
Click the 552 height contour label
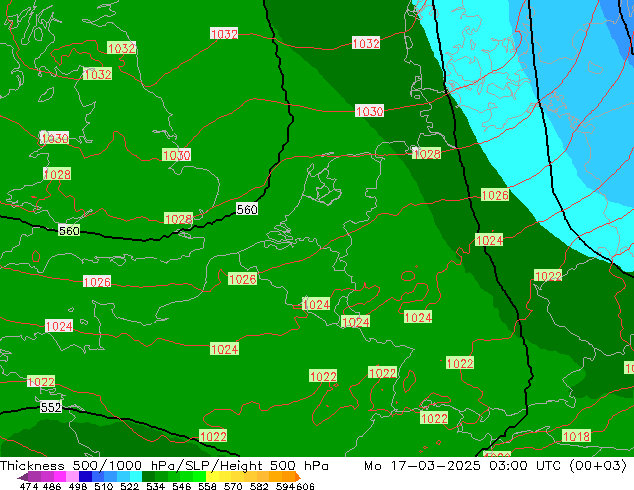tap(51, 407)
